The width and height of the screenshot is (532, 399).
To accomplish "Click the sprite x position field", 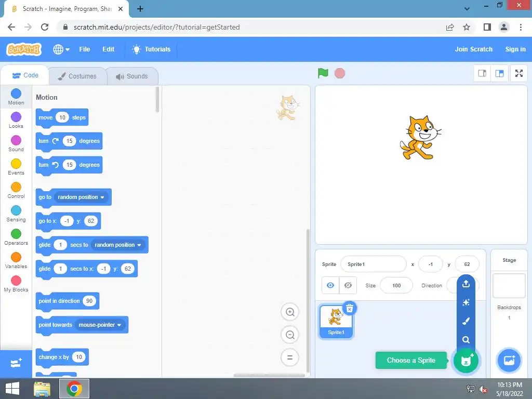I will click(x=431, y=264).
